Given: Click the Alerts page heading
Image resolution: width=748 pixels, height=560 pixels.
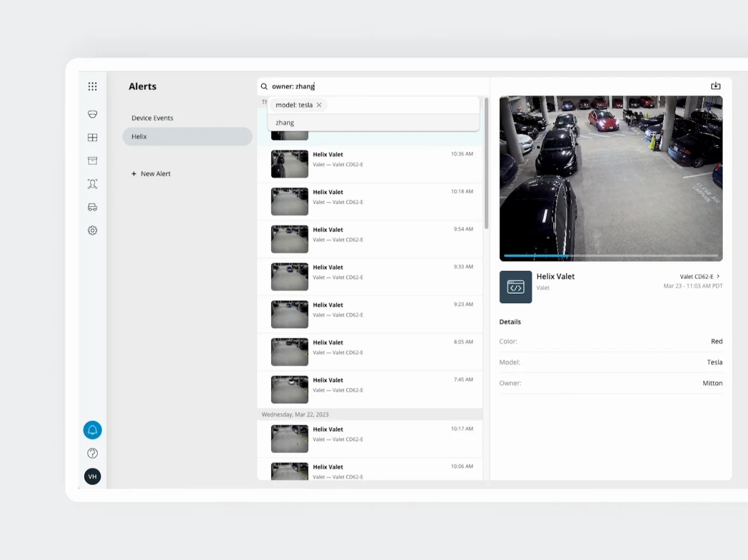Looking at the screenshot, I should [143, 86].
